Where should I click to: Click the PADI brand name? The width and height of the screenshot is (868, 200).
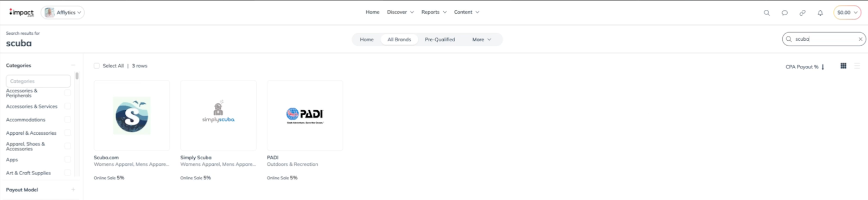(x=272, y=158)
